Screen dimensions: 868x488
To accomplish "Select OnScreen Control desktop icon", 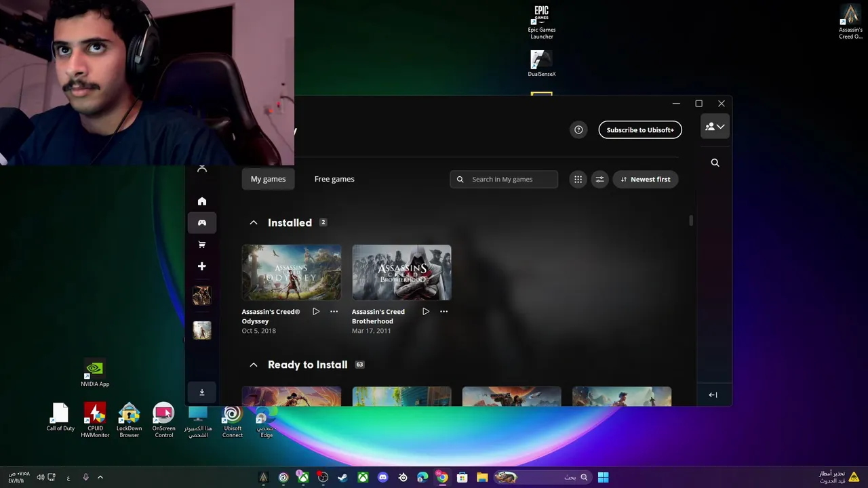I will [163, 420].
